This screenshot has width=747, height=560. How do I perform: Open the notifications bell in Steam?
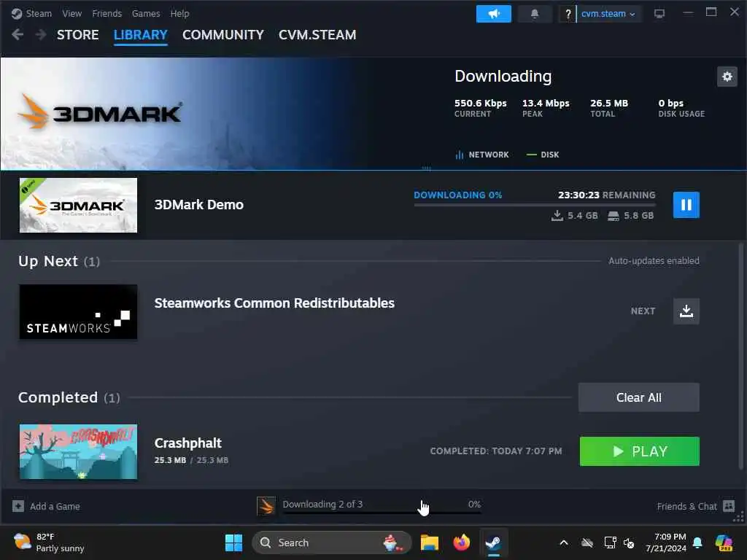click(535, 14)
